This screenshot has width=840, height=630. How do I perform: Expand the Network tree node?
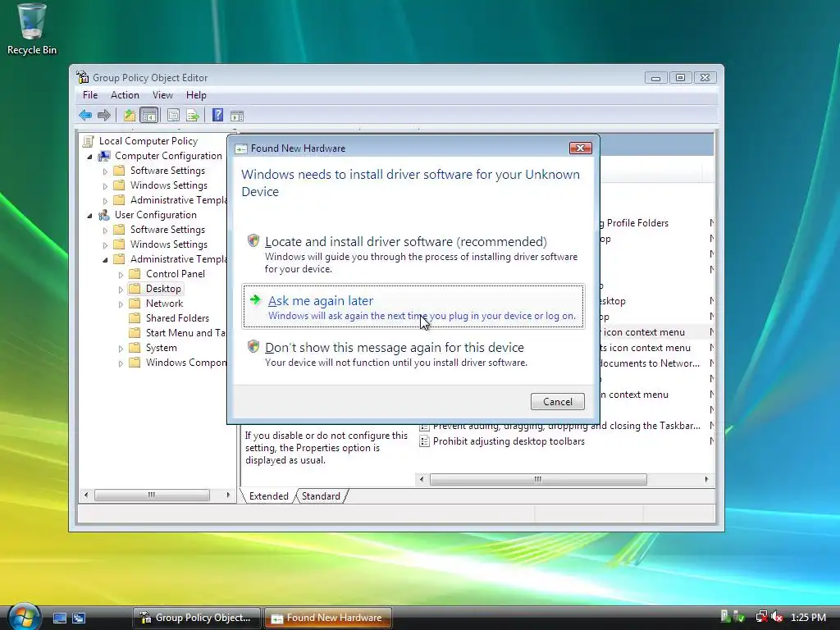coord(121,304)
